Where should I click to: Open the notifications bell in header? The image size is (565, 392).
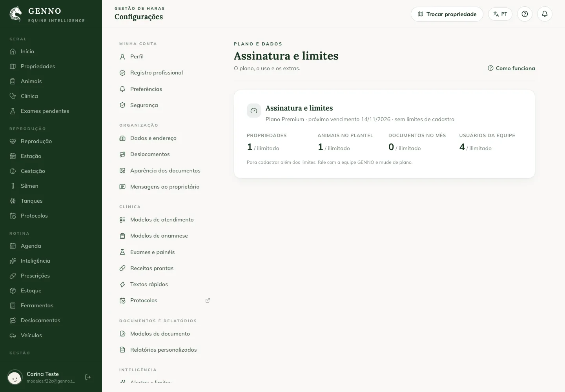tap(545, 14)
